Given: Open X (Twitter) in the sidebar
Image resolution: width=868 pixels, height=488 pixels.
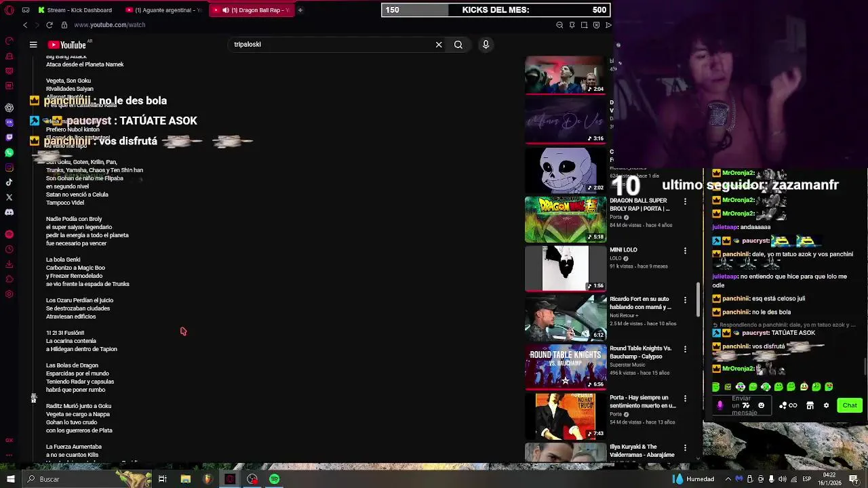Looking at the screenshot, I should (9, 197).
